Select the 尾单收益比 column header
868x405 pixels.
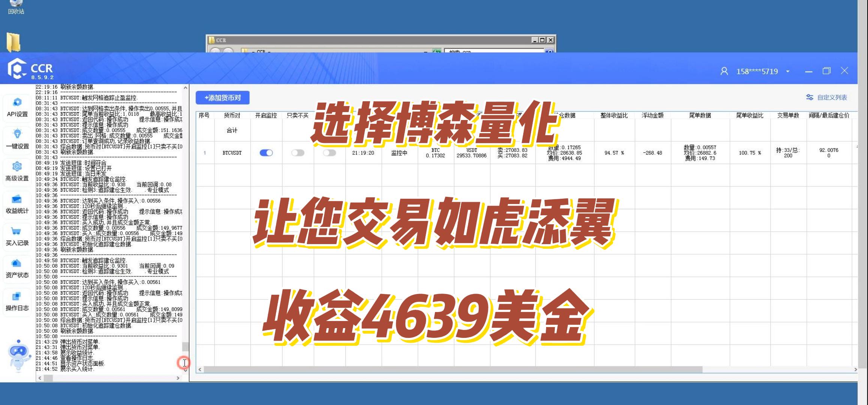[x=749, y=115]
